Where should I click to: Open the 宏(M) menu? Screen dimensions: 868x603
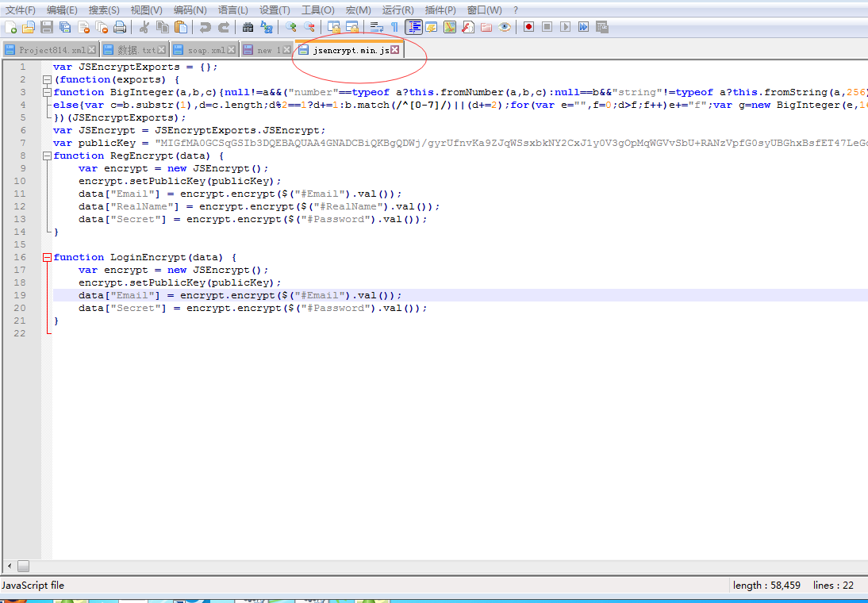click(x=358, y=10)
